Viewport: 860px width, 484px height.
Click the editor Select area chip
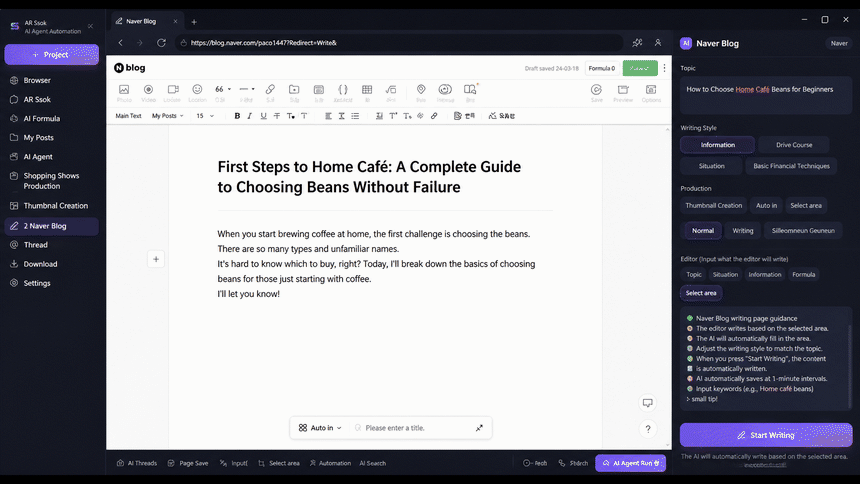click(x=701, y=293)
